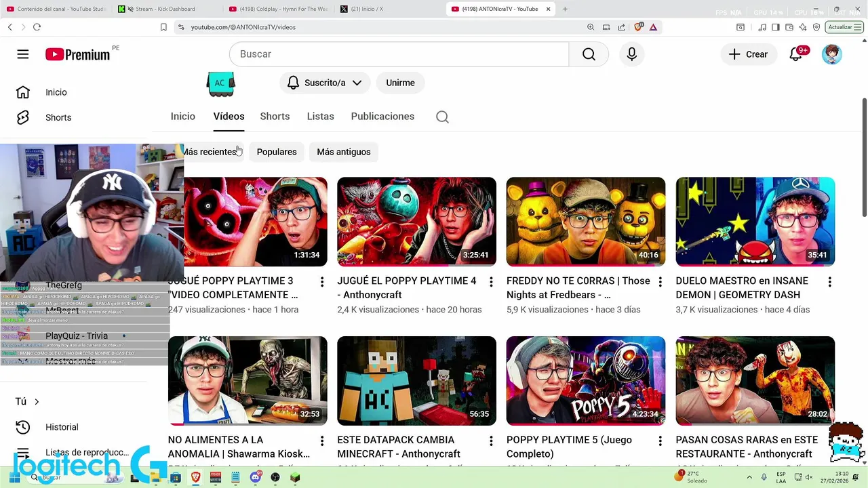
Task: Open the DUELO MAESTRO en INSANE DEMON title
Action: [743, 287]
